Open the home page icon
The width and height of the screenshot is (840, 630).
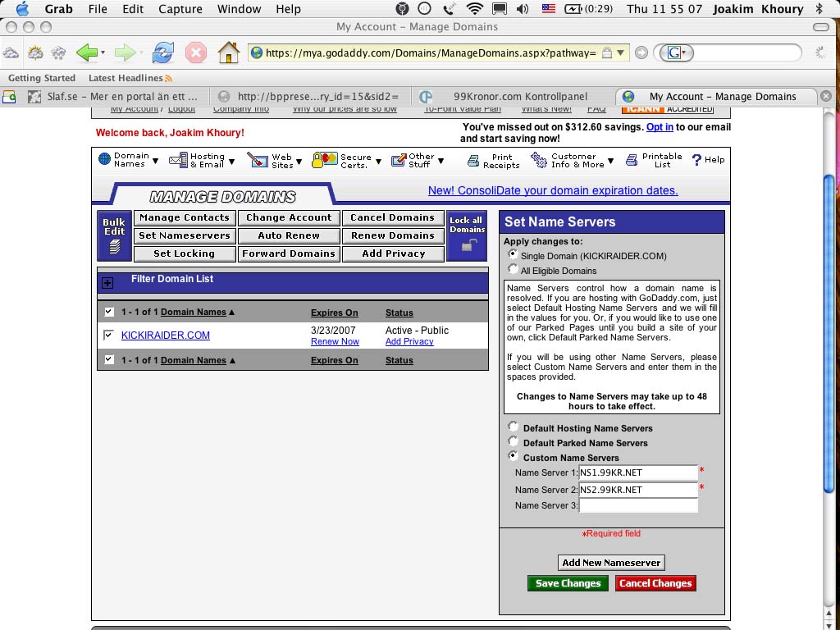[229, 52]
